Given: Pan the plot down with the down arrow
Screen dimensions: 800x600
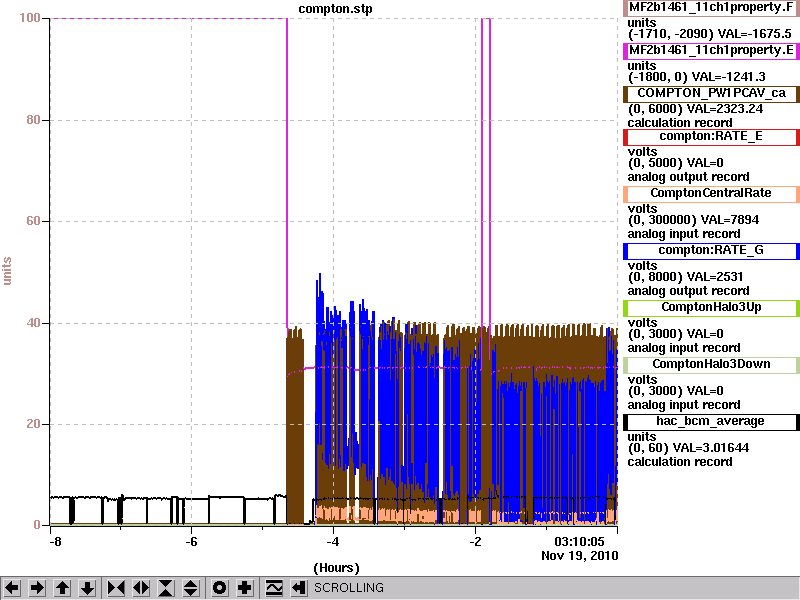Looking at the screenshot, I should pyautogui.click(x=87, y=588).
